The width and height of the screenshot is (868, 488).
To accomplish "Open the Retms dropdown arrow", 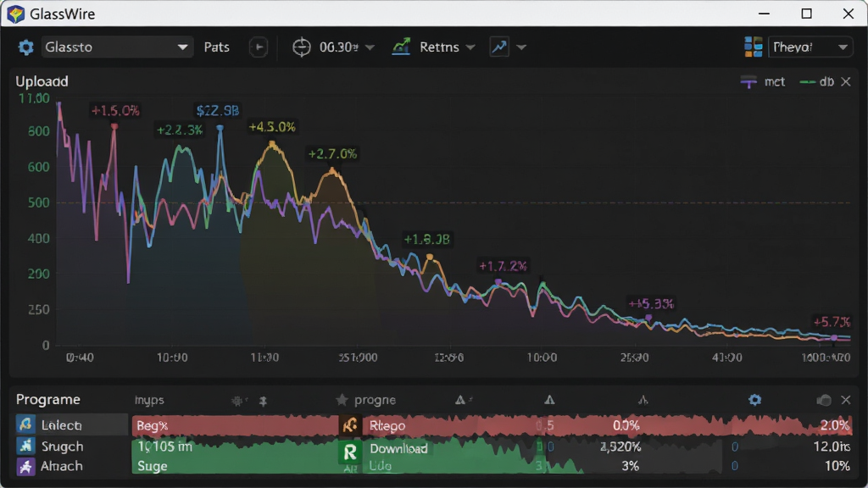I will tap(470, 47).
